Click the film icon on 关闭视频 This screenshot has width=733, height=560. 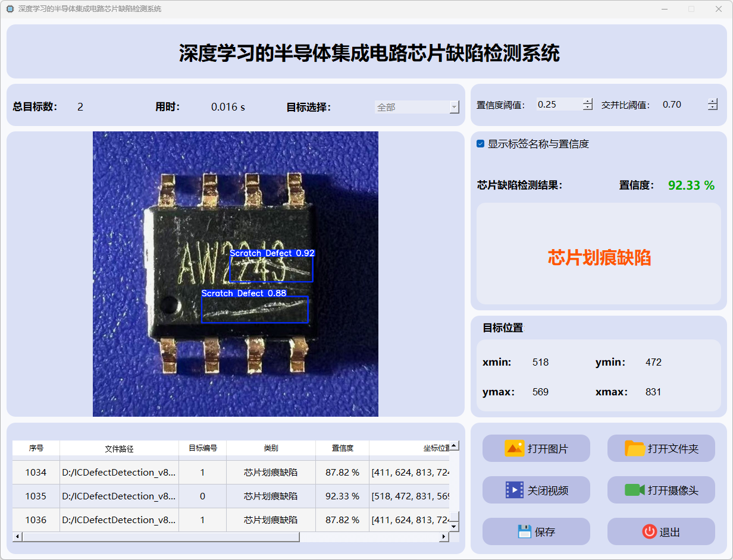pyautogui.click(x=514, y=490)
